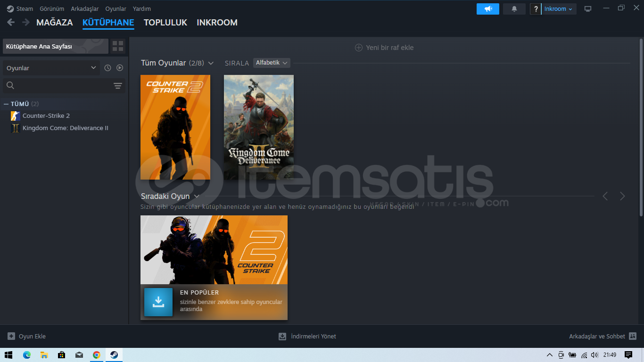Open the Görünüm menu
Screen dimensions: 644x362
coord(52,9)
